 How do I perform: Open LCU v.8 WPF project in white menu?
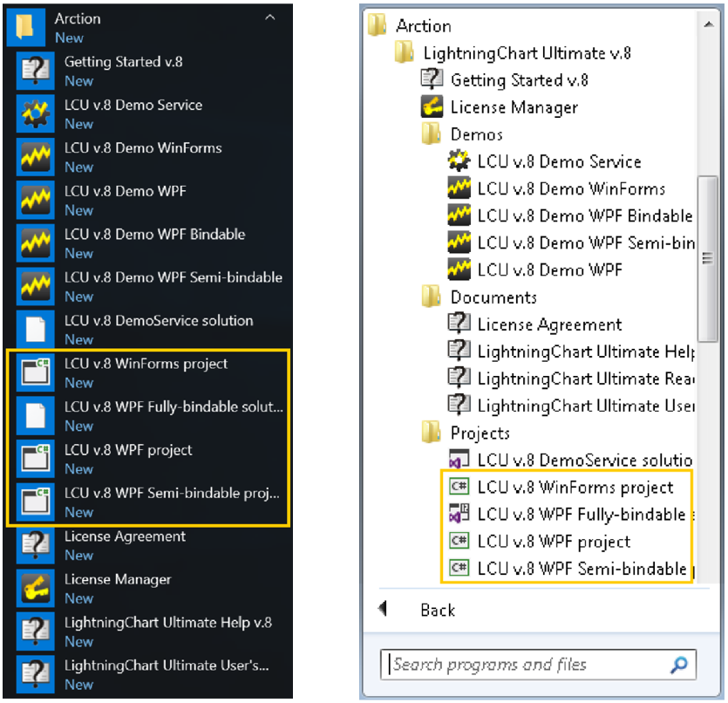click(540, 541)
